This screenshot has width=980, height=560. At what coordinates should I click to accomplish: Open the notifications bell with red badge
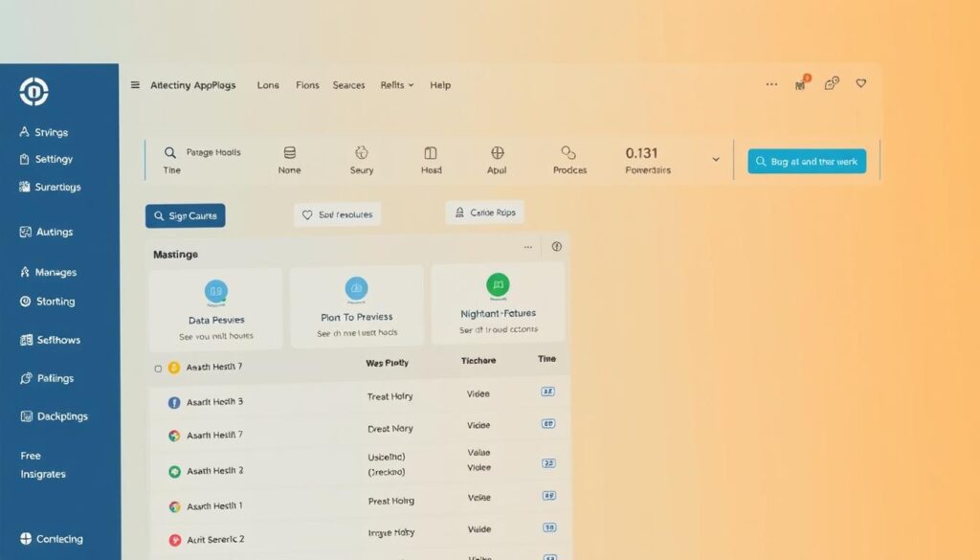coord(801,84)
